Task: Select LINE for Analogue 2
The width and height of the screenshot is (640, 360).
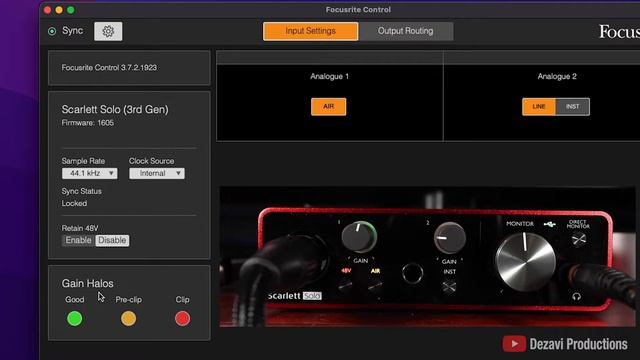Action: (x=539, y=107)
